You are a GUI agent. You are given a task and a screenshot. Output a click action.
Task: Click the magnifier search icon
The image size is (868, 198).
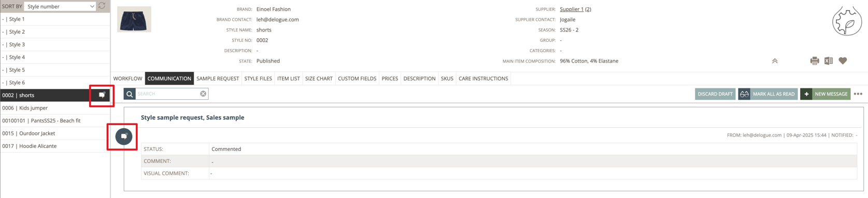tap(130, 94)
